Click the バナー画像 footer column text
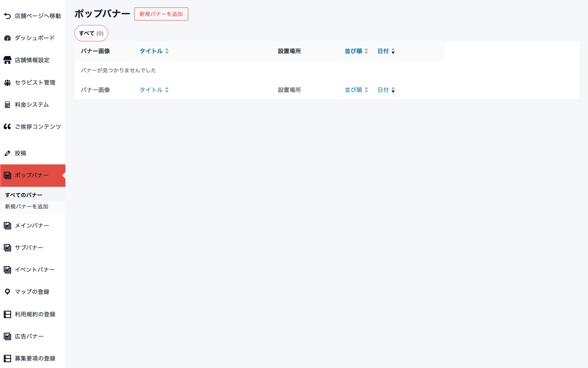Viewport: 588px width, 368px height. coord(96,90)
